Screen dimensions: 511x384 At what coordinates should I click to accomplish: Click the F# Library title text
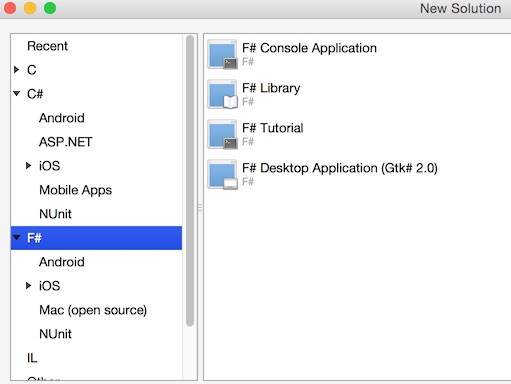[271, 88]
